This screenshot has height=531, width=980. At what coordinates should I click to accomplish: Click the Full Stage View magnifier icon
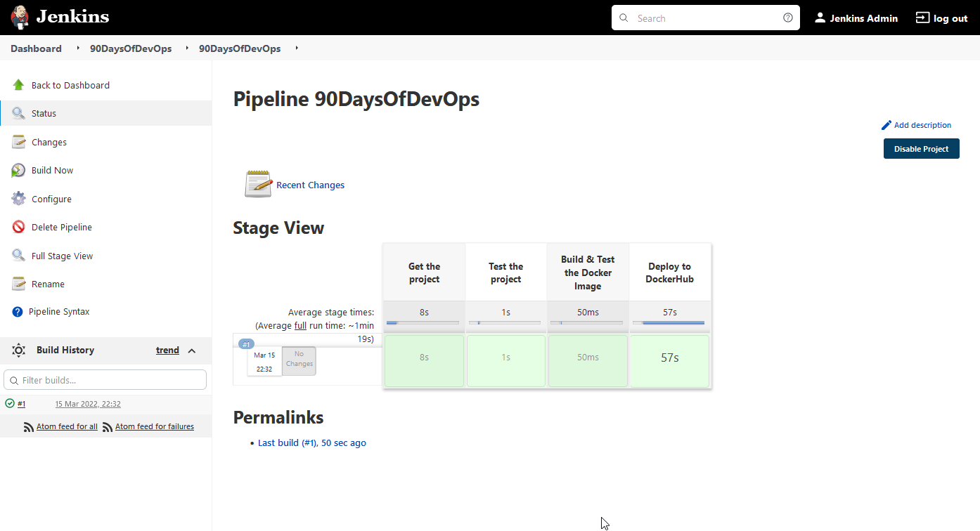pos(19,256)
